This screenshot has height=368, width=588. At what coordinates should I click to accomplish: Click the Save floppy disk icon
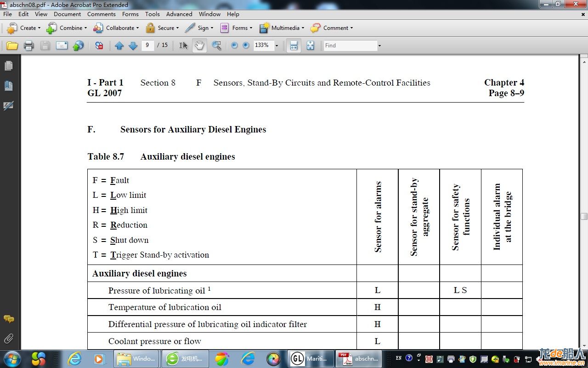point(45,46)
